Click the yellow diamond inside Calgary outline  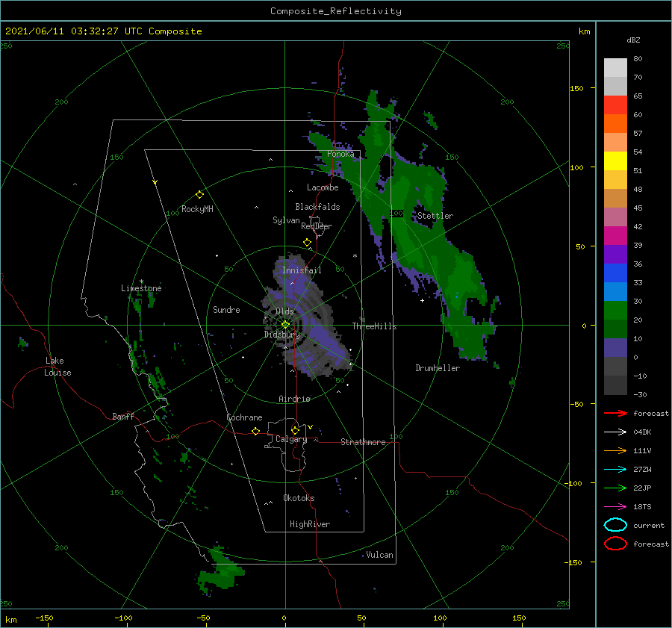click(x=295, y=430)
